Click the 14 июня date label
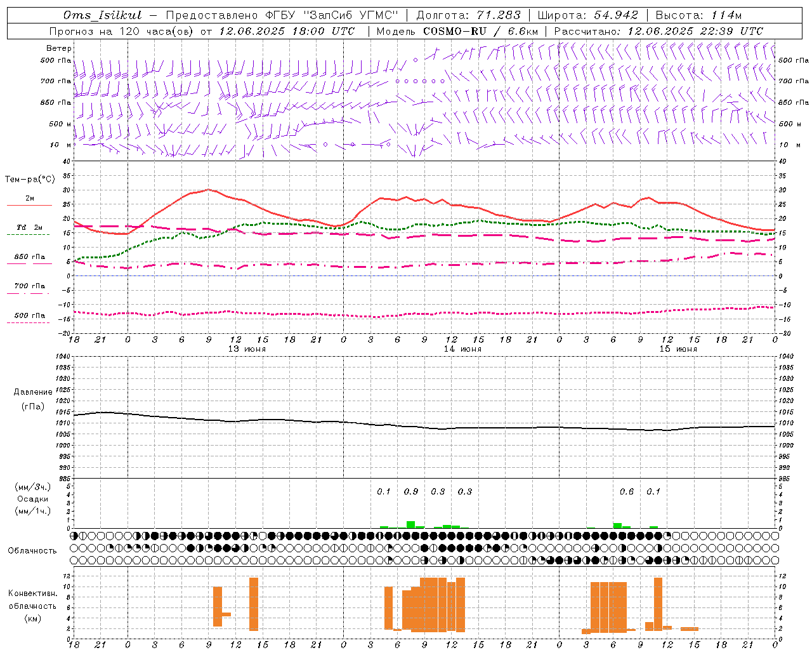The height and width of the screenshot is (650, 812). coord(462,348)
